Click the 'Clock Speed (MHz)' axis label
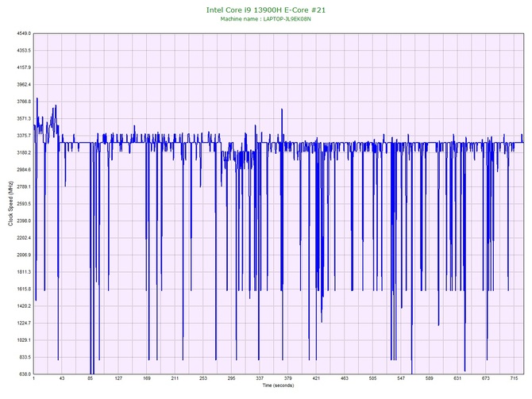This screenshot has height=399, width=532. 10,204
